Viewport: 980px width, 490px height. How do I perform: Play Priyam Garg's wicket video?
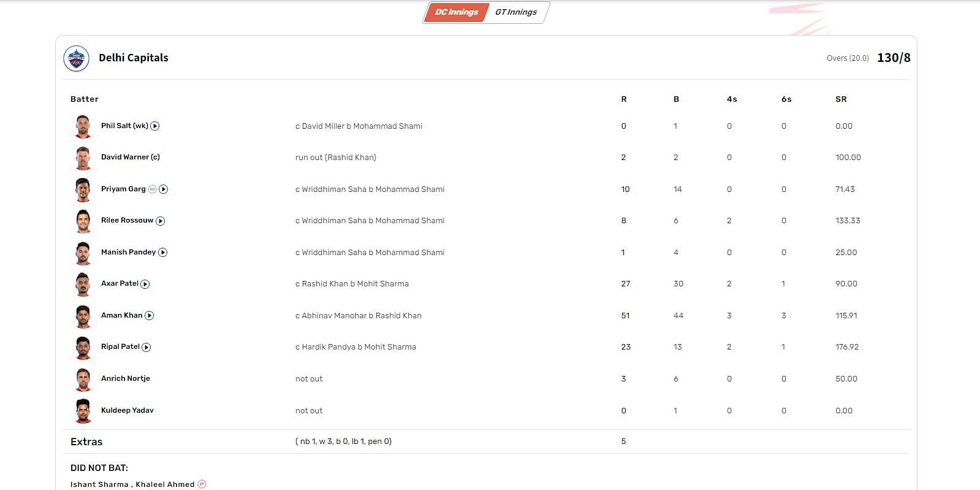(164, 189)
